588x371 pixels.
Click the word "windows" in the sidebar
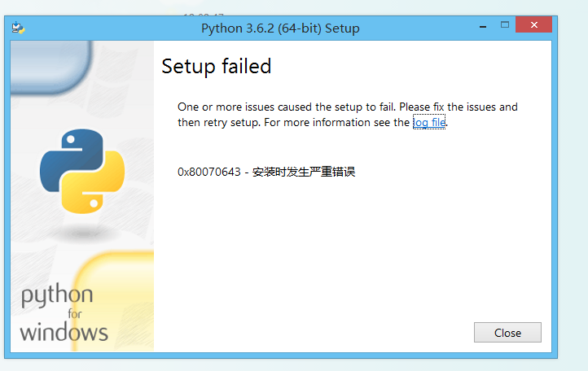(64, 332)
